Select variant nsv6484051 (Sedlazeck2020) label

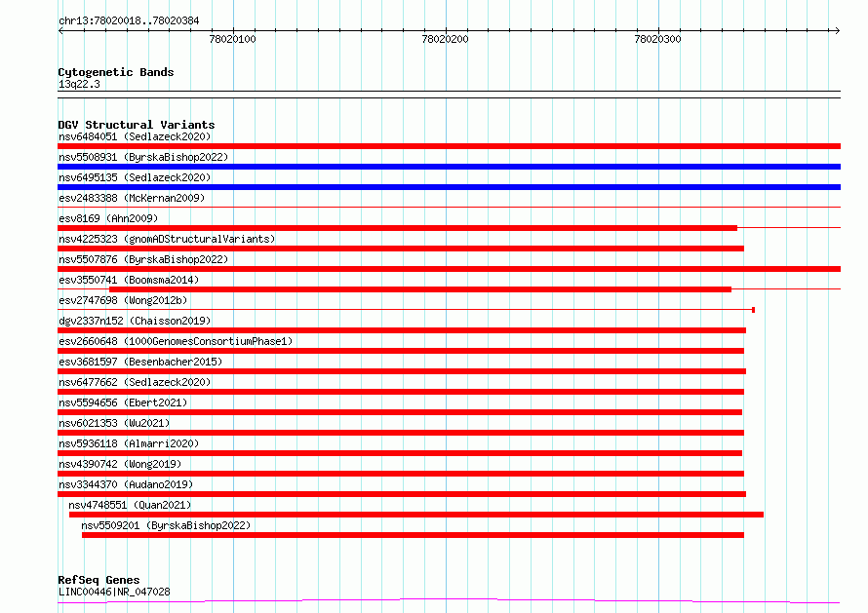[135, 136]
